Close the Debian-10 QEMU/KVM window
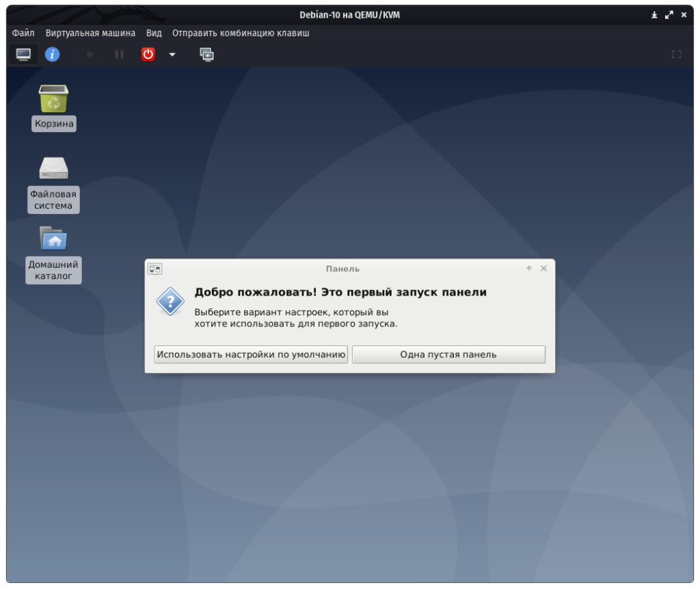Image resolution: width=700 pixels, height=589 pixels. tap(684, 15)
